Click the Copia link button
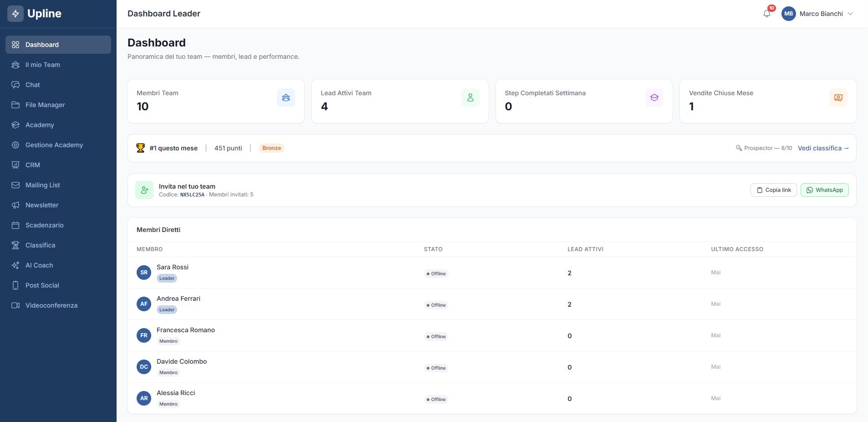This screenshot has width=868, height=422. pos(773,190)
